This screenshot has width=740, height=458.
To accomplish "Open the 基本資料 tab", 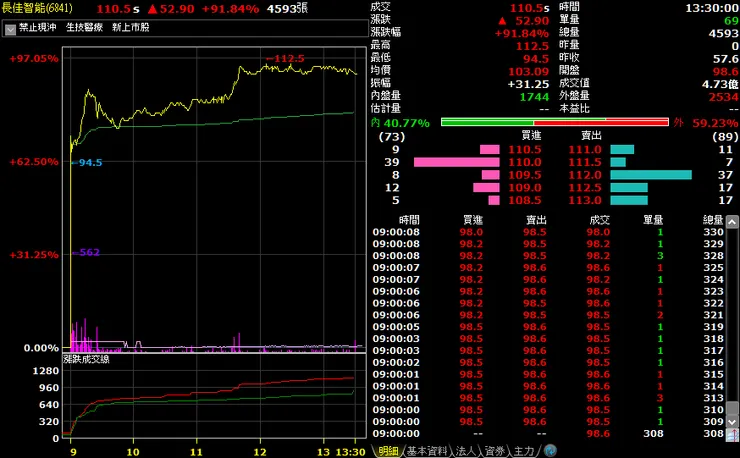I will [x=427, y=451].
